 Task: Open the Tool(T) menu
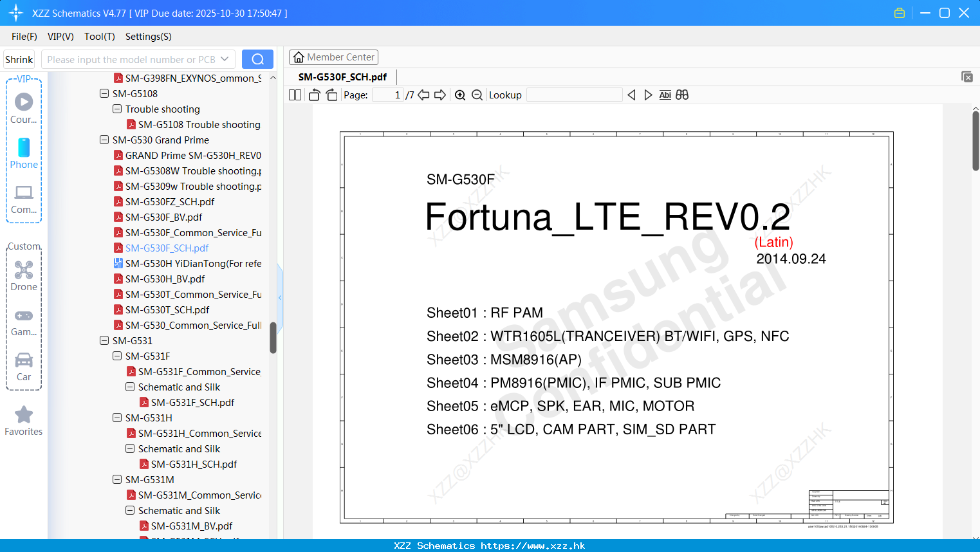[100, 36]
